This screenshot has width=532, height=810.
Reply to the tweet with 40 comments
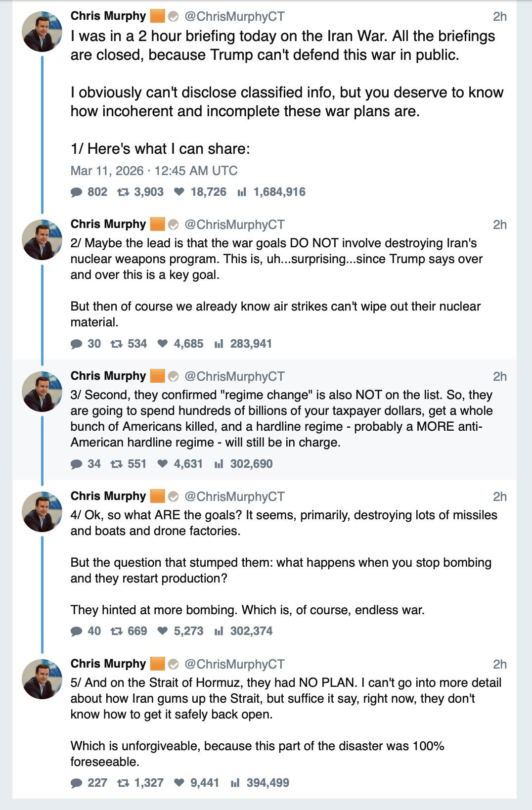point(77,631)
